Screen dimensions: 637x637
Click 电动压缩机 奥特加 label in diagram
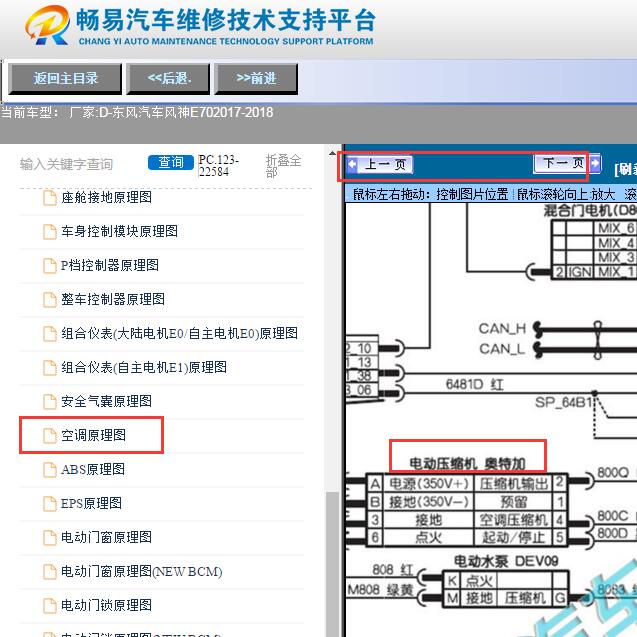coord(467,463)
